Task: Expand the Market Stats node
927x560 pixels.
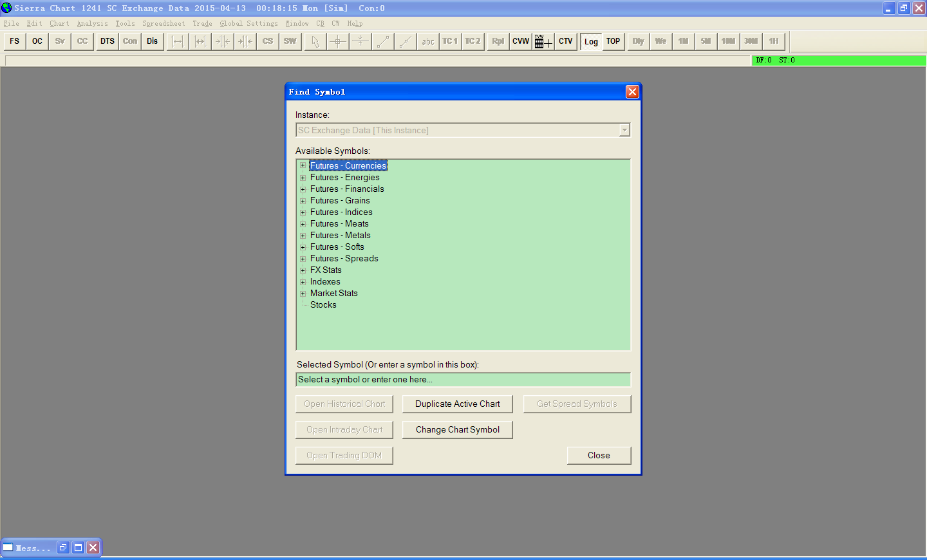Action: pos(303,294)
